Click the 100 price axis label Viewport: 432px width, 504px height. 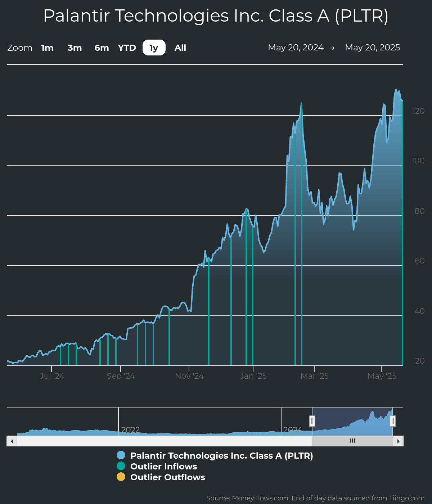tap(418, 161)
